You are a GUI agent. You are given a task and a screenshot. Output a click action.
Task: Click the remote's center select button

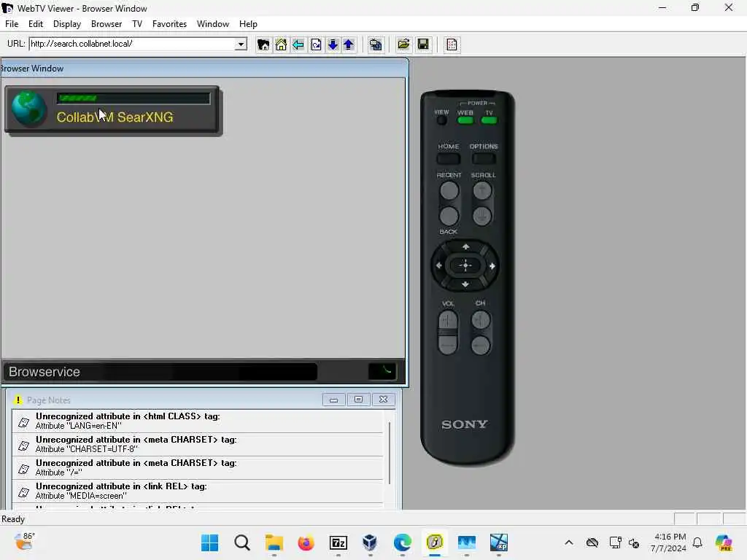465,265
